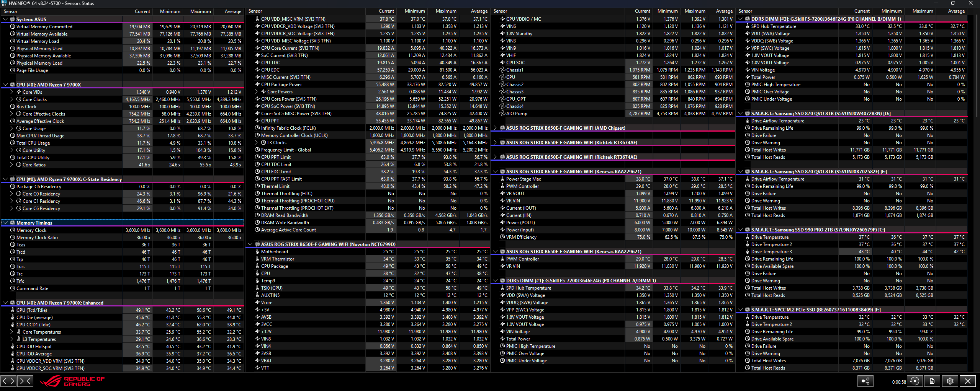Collapse the System: ASUS sensor group
The height and width of the screenshot is (391, 980).
pos(5,19)
